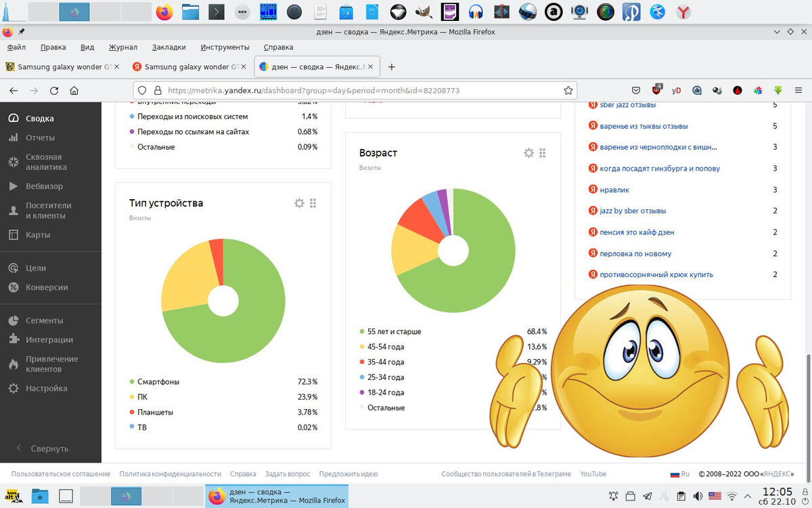Open settings gear of Тип устройства widget
This screenshot has height=508, width=812.
[299, 203]
